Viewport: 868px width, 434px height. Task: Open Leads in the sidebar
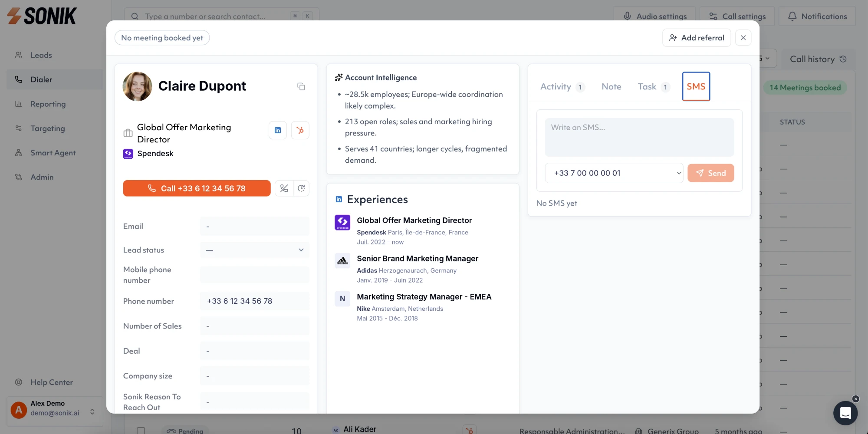[55, 55]
